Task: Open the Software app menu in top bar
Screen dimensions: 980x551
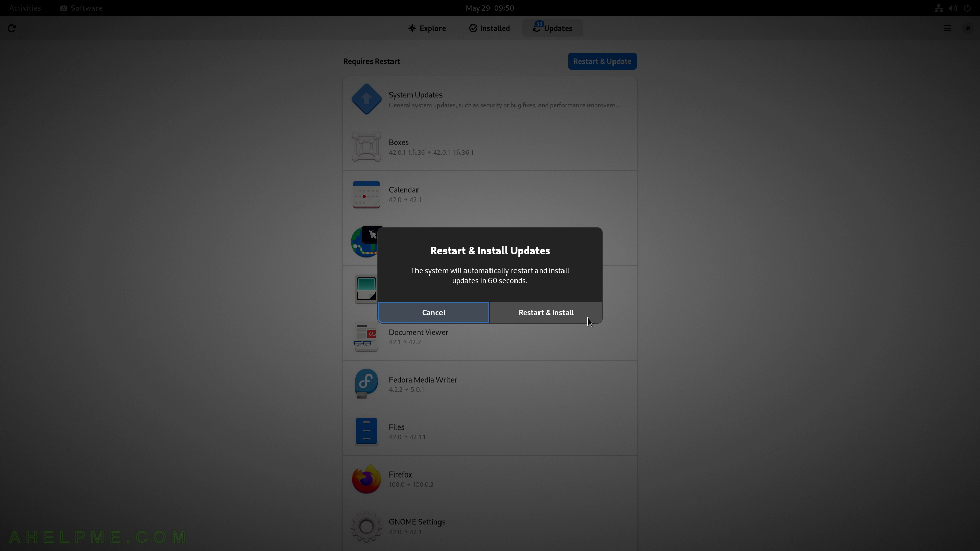Action: pyautogui.click(x=82, y=8)
